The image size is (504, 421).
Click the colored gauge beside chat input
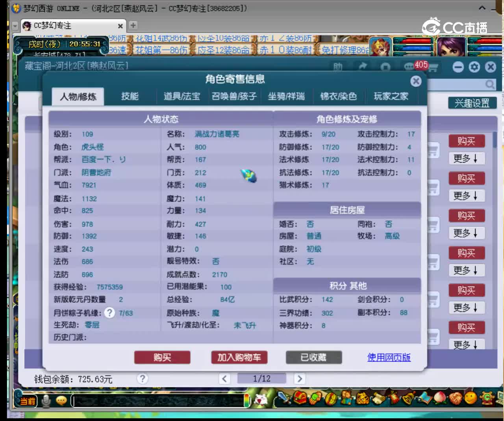coord(247,401)
